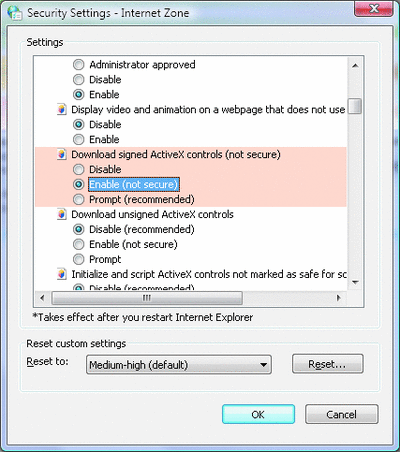Select Enable (not secure) for unsigned ActiveX

pos(79,244)
